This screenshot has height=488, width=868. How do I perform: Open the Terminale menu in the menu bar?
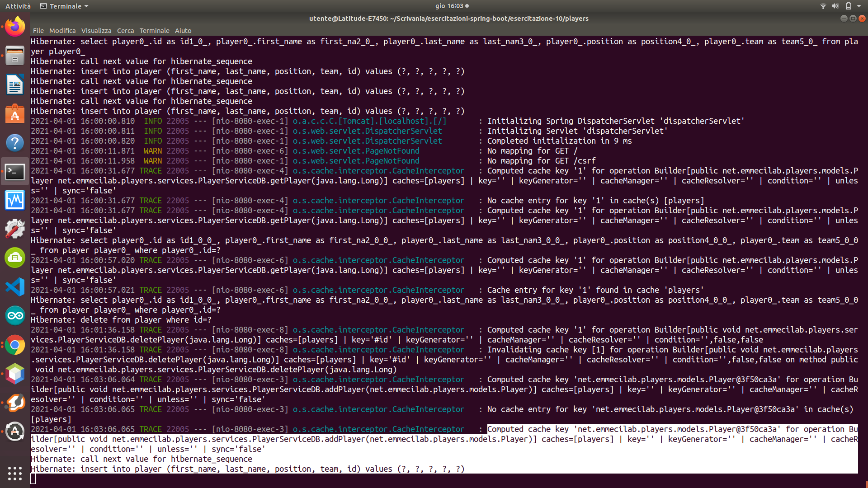(x=154, y=31)
